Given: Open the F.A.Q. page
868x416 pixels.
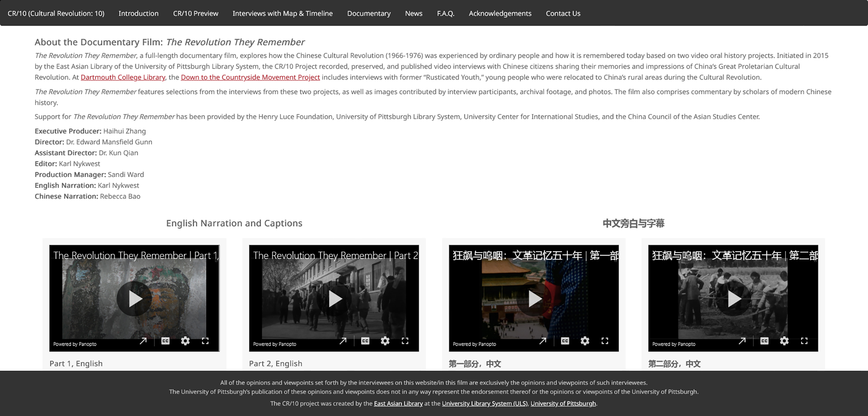Looking at the screenshot, I should [x=446, y=13].
